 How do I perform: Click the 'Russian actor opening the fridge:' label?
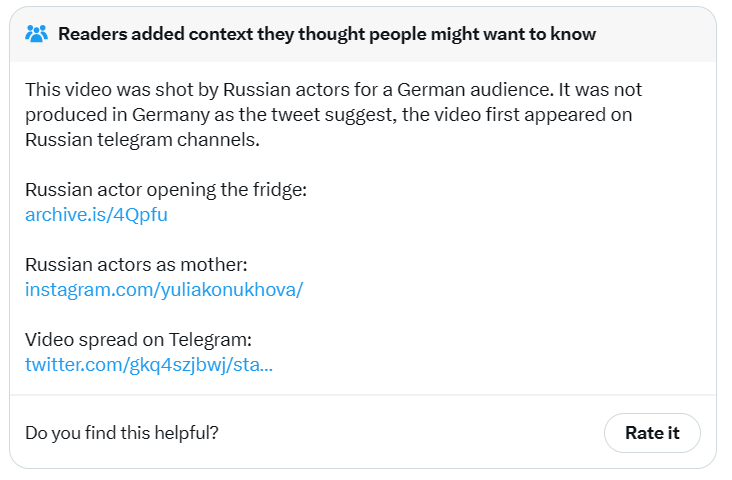click(x=166, y=190)
